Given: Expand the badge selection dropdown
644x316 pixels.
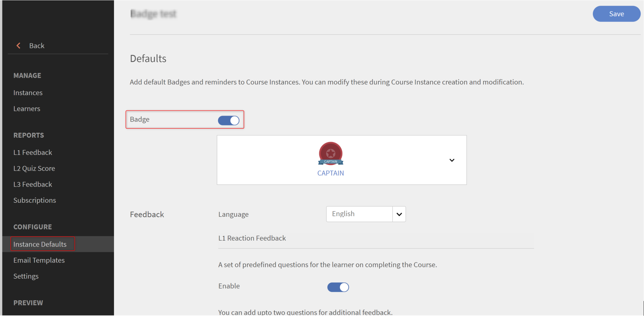Looking at the screenshot, I should (x=452, y=160).
